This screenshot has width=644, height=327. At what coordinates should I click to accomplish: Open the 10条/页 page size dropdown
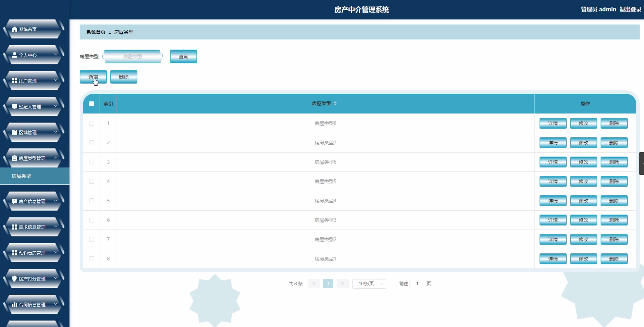pyautogui.click(x=369, y=284)
